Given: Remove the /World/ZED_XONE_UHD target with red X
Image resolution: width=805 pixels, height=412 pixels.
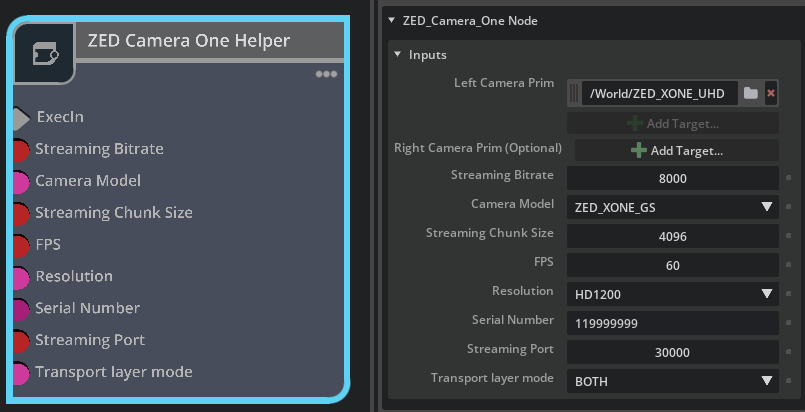Looking at the screenshot, I should click(x=771, y=93).
